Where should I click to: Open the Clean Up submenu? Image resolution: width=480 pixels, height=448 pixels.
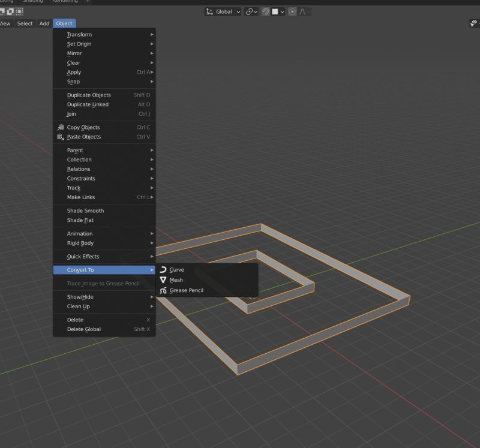(104, 306)
